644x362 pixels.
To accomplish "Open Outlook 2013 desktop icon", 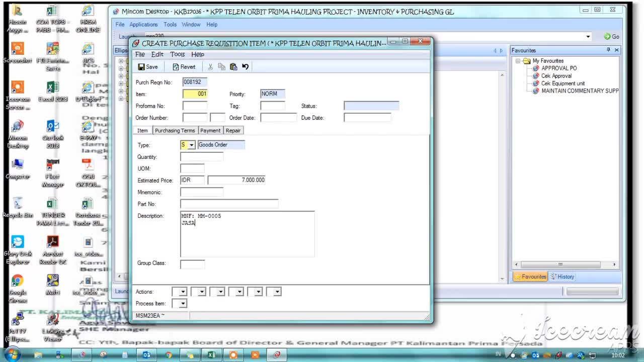I will click(53, 134).
